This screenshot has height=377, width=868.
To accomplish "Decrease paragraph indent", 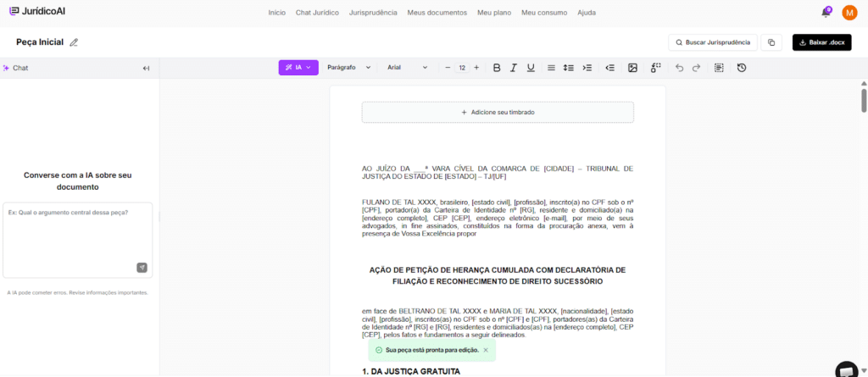I will pyautogui.click(x=610, y=68).
